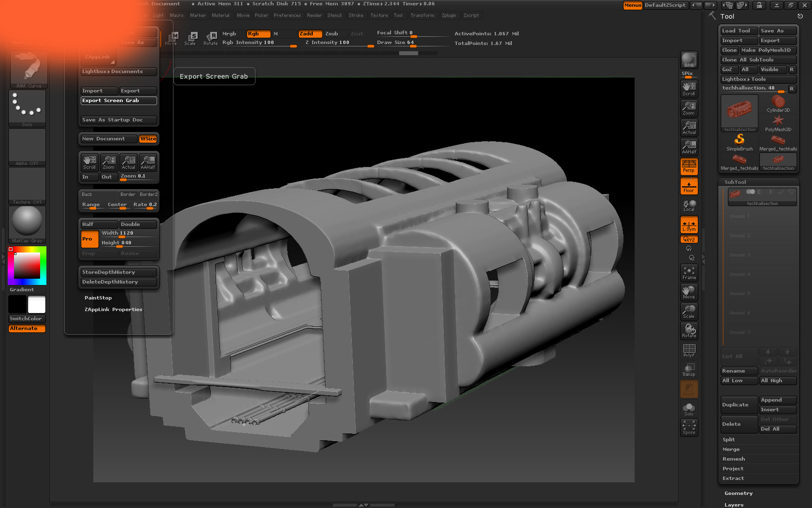Screen dimensions: 812x508
Task: Choose Export Screen Grab from the menu
Action: [x=118, y=101]
